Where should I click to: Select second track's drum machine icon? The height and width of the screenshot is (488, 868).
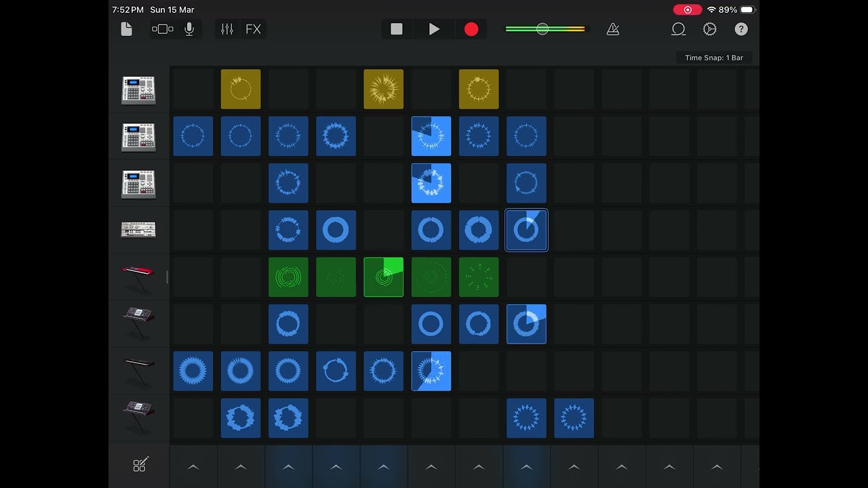(x=138, y=137)
